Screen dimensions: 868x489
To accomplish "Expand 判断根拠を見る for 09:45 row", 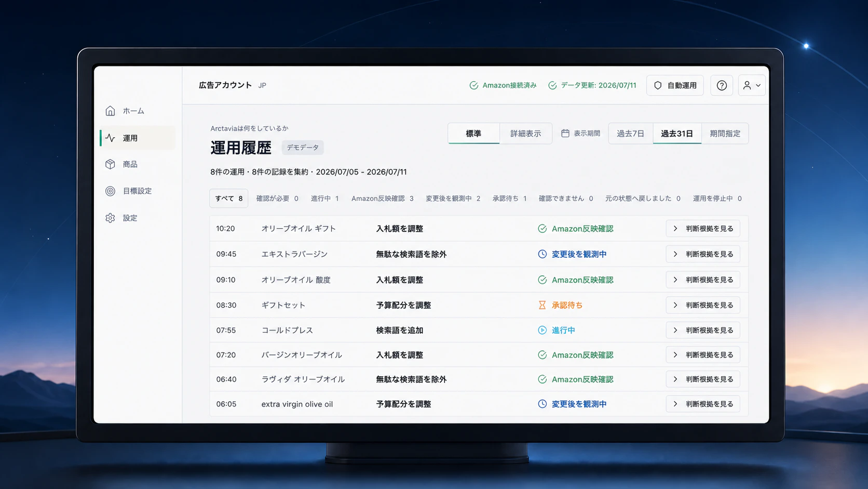I will point(703,254).
